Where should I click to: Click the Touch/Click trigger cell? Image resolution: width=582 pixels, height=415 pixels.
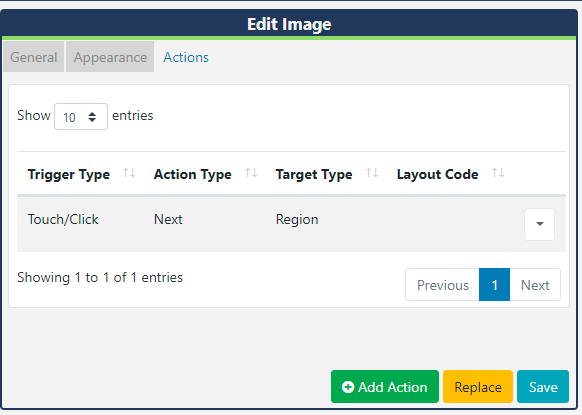click(63, 219)
